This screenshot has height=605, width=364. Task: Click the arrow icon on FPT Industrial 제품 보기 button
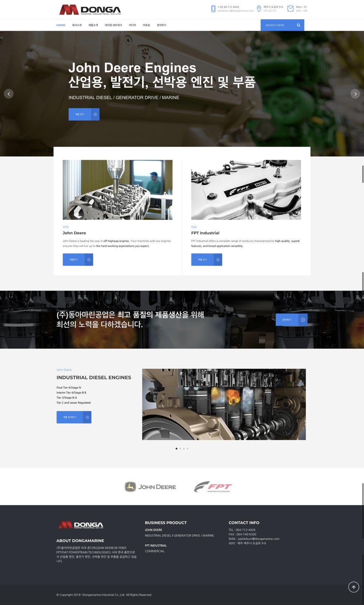tap(218, 260)
